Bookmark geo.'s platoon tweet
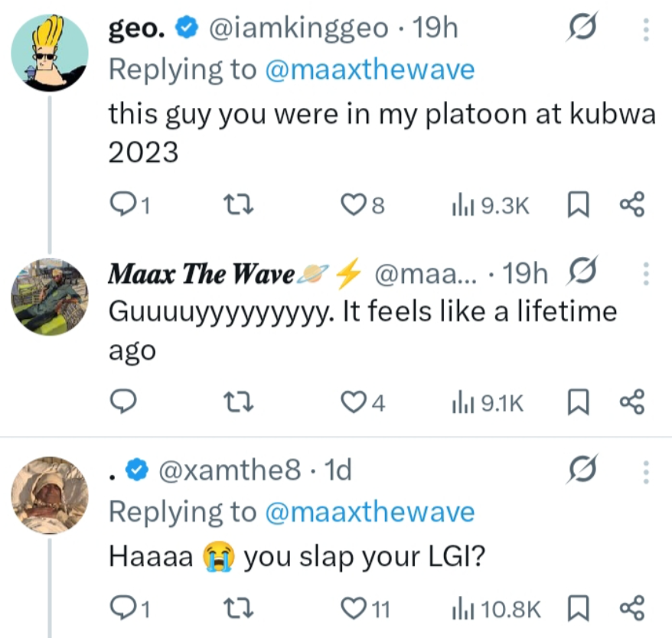Image resolution: width=672 pixels, height=638 pixels. [578, 205]
